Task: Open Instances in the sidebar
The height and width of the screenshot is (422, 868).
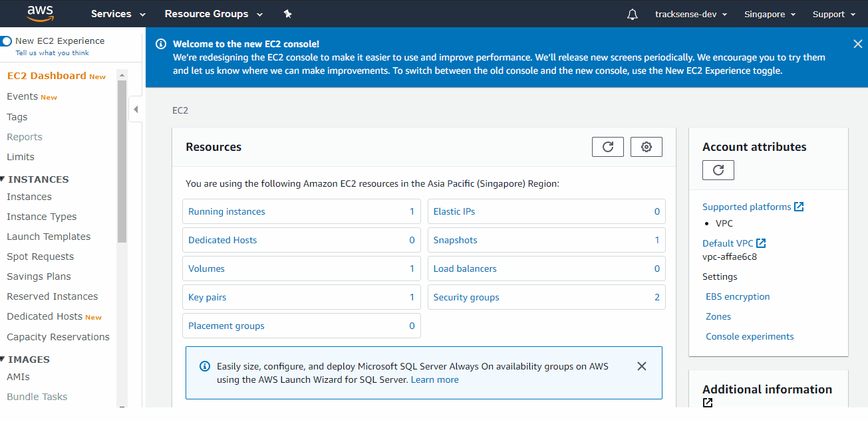Action: (x=29, y=197)
